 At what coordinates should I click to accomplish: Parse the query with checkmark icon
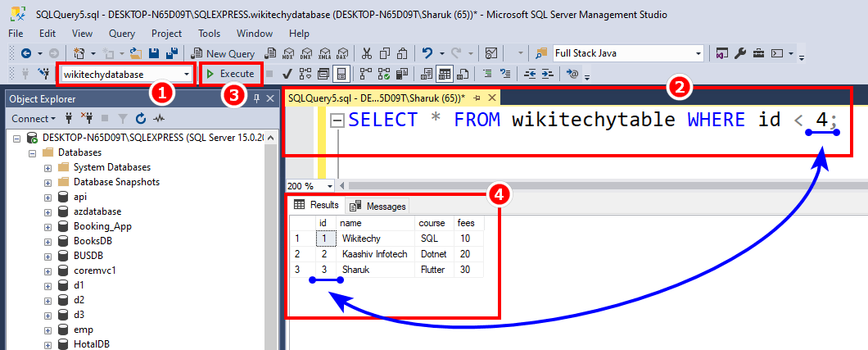point(287,74)
